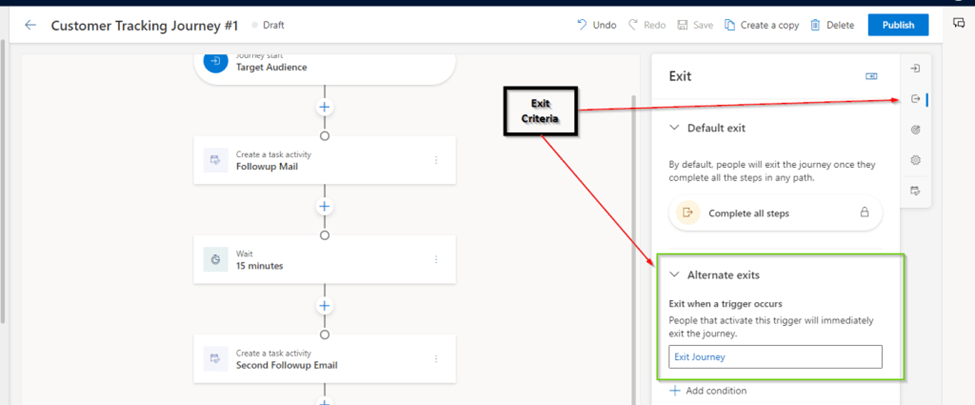Collapse the Alternate exits section
Image resolution: width=975 pixels, height=405 pixels.
point(675,275)
